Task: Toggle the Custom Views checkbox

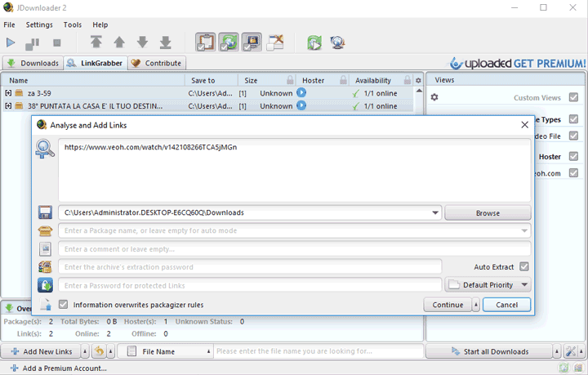Action: click(573, 97)
